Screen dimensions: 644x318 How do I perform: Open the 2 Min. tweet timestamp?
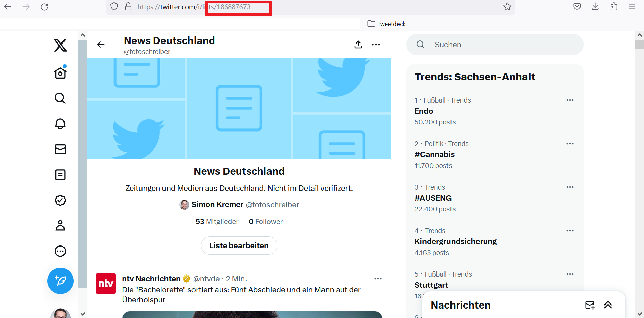[236, 279]
